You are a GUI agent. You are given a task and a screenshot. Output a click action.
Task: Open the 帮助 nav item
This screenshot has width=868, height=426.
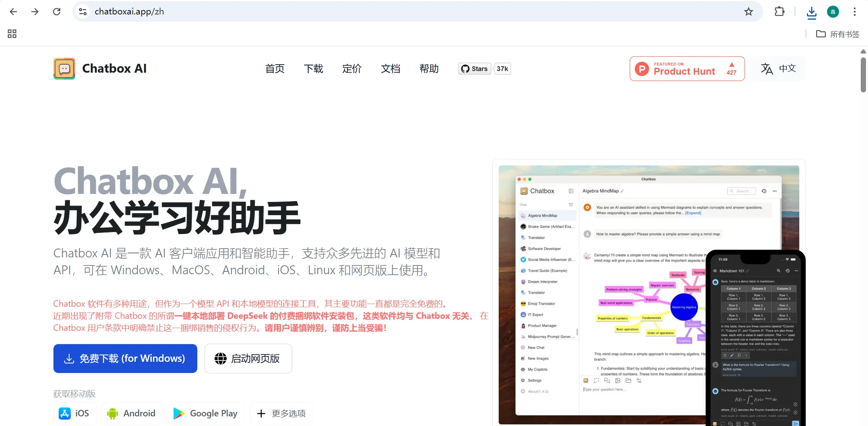coord(429,69)
